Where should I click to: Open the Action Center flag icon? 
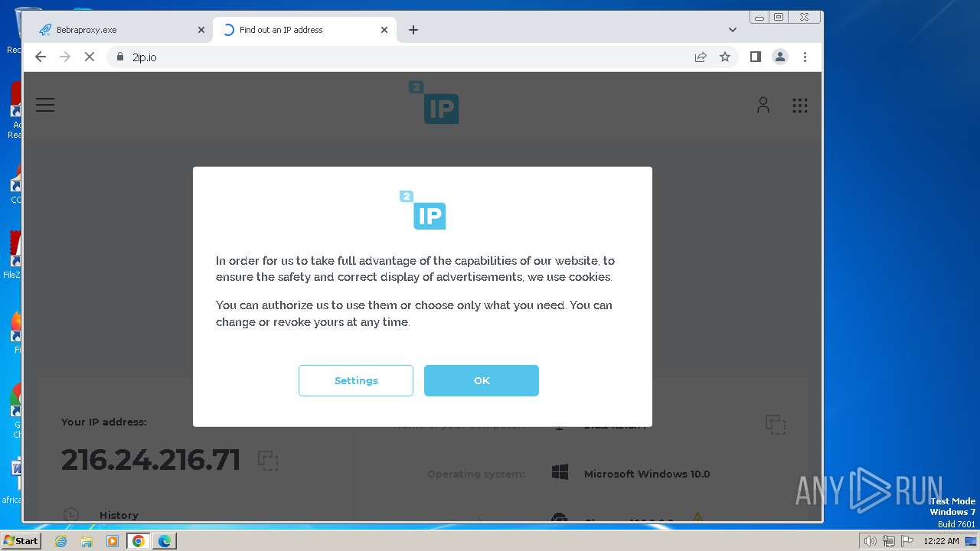[x=906, y=541]
